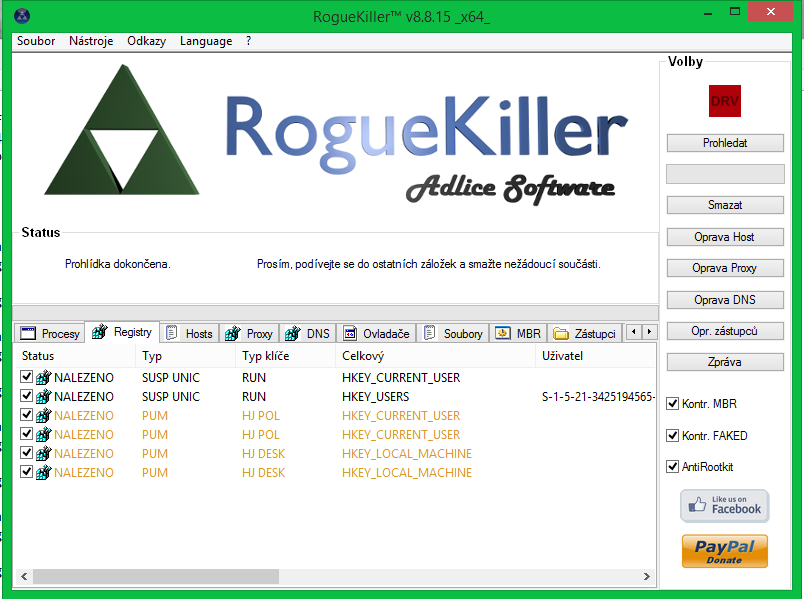Click registry icon in HKEY_CURRENT_USER SUSP UNIC row
The image size is (804, 599).
click(44, 377)
